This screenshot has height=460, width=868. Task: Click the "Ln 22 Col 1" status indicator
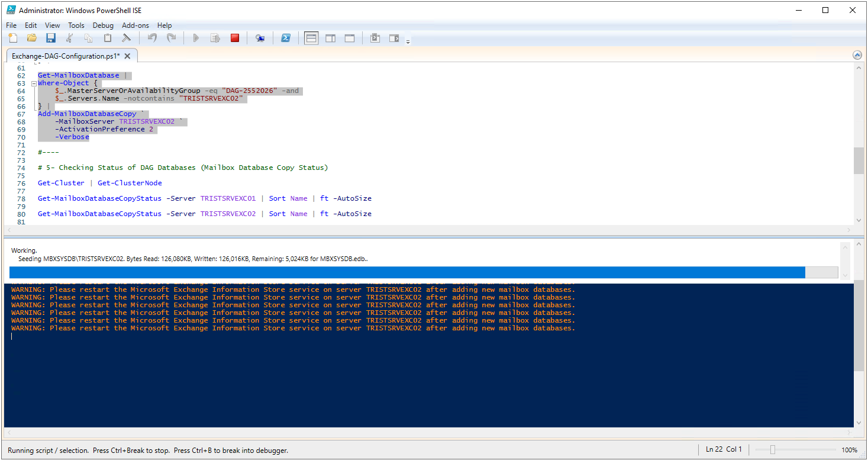click(724, 449)
